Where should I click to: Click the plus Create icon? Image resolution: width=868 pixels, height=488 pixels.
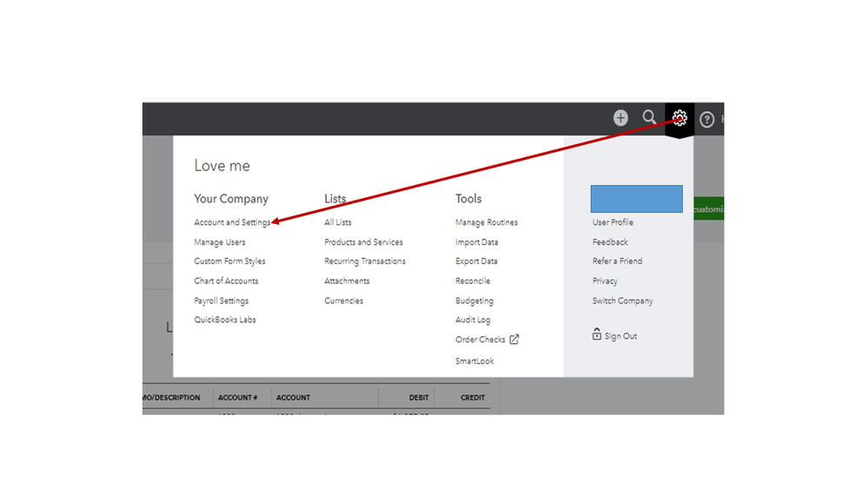pos(620,118)
